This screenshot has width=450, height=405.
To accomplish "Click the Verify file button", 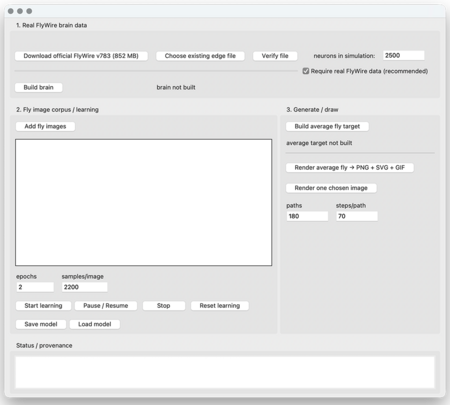I will pos(275,56).
